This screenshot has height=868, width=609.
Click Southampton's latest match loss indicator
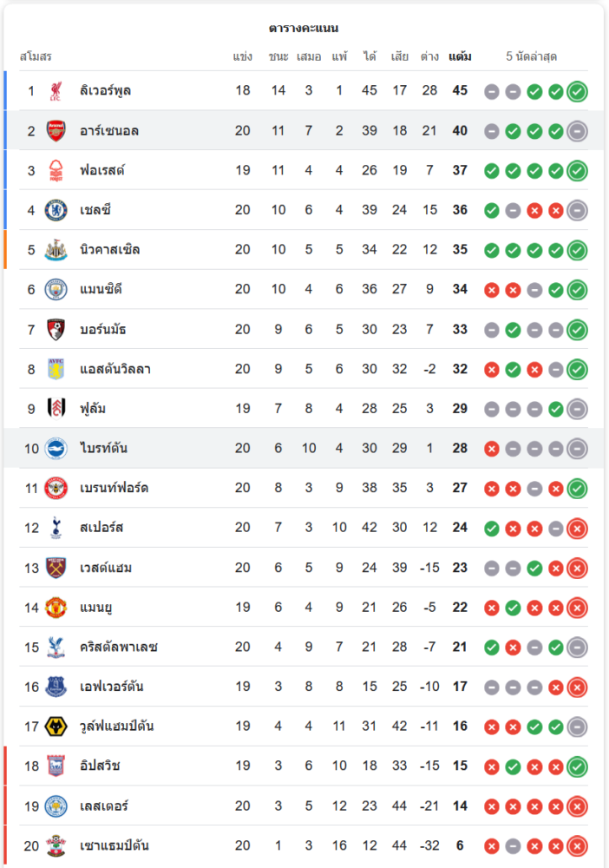(577, 845)
